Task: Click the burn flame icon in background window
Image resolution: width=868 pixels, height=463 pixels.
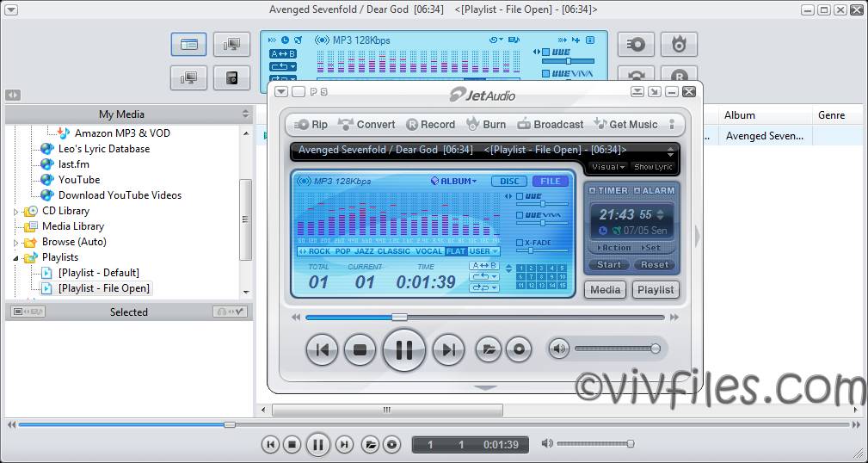Action: coord(679,45)
